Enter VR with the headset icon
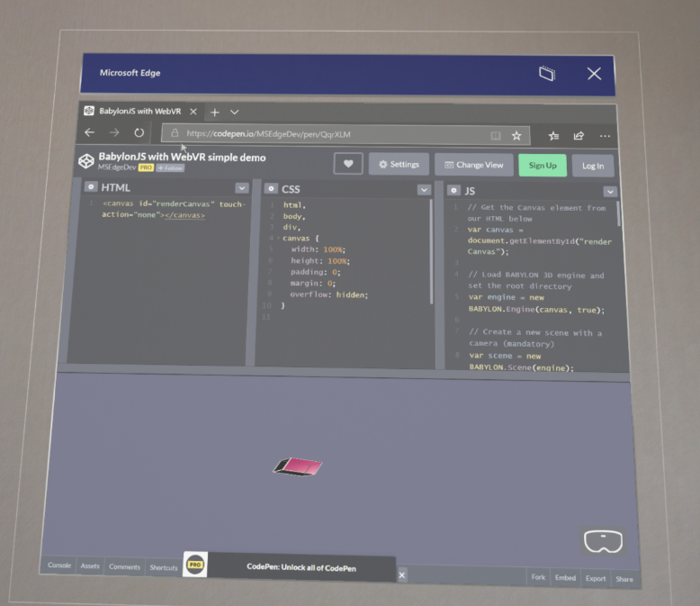This screenshot has height=606, width=700. [603, 541]
